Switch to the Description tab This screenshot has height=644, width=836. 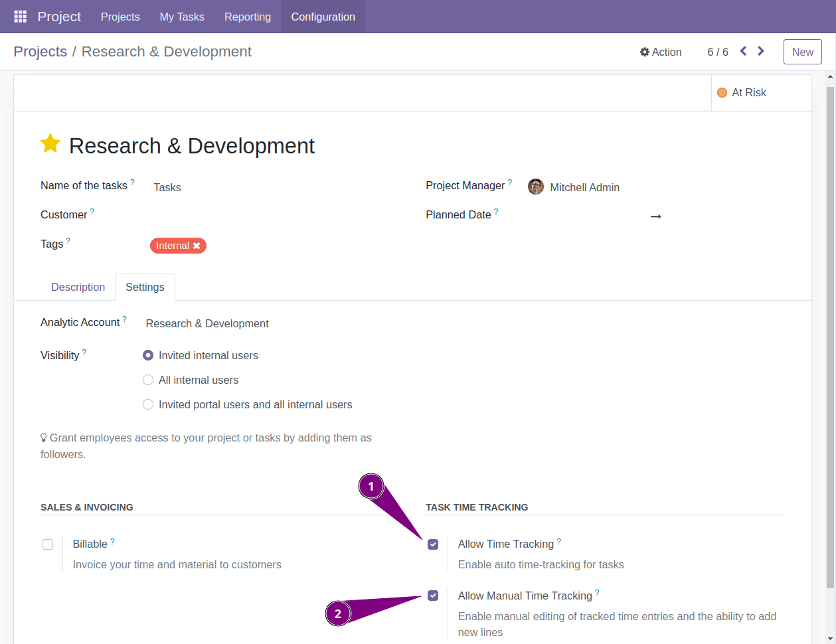pos(78,287)
